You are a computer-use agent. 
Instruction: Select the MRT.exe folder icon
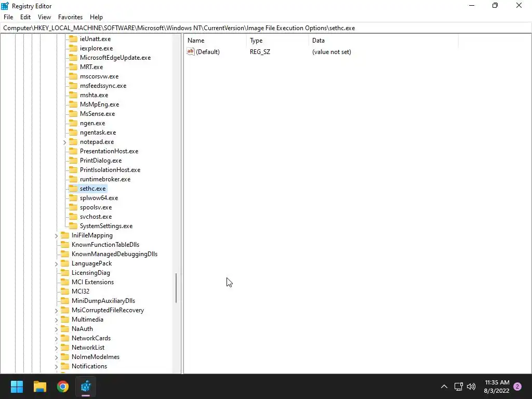[73, 67]
